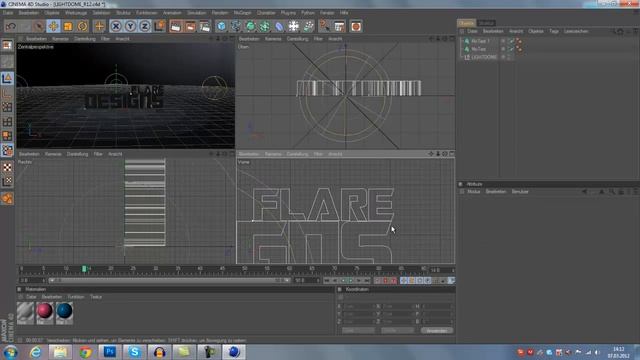Click the orange plus tool icon in the top toolbar
Viewport: 640px width, 360px height.
coord(99,26)
